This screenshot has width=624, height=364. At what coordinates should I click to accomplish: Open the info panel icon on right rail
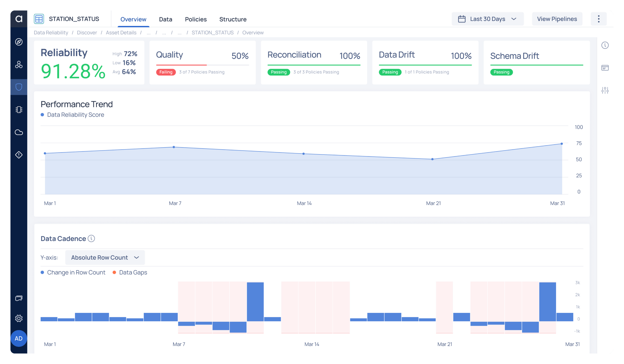[605, 45]
